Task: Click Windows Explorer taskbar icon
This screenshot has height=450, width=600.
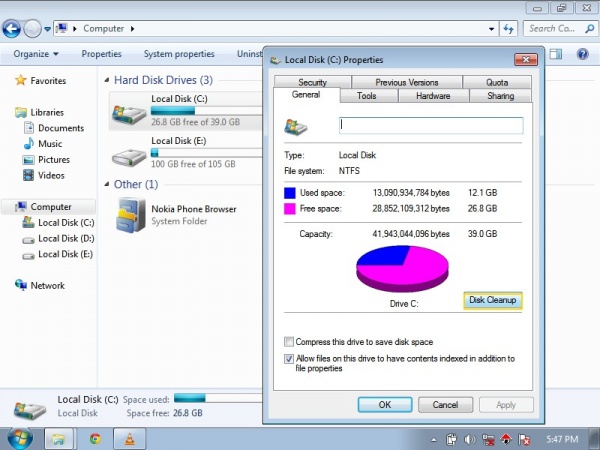Action: click(x=59, y=439)
